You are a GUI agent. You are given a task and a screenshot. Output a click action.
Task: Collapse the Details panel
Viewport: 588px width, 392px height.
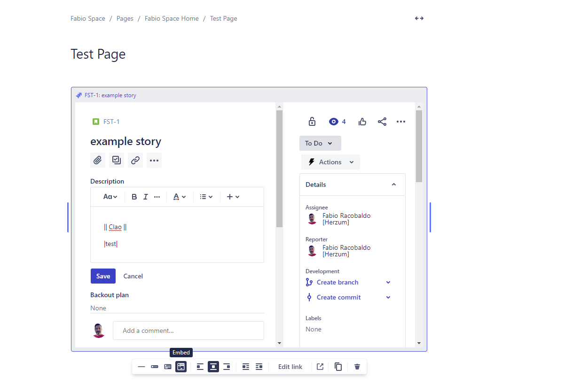click(x=394, y=184)
